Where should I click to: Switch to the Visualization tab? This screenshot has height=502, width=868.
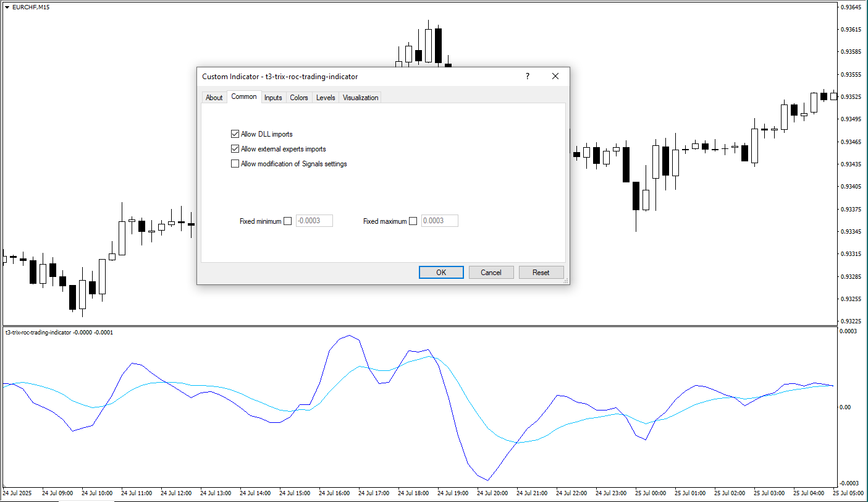pos(360,98)
